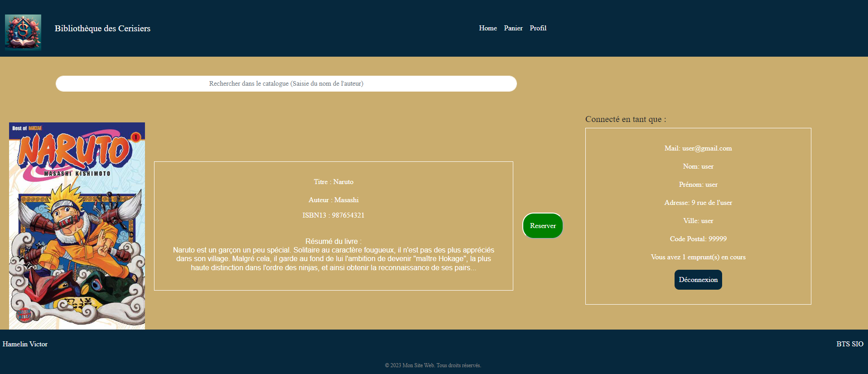868x374 pixels.
Task: Open the Home page from navigation
Action: tap(487, 28)
